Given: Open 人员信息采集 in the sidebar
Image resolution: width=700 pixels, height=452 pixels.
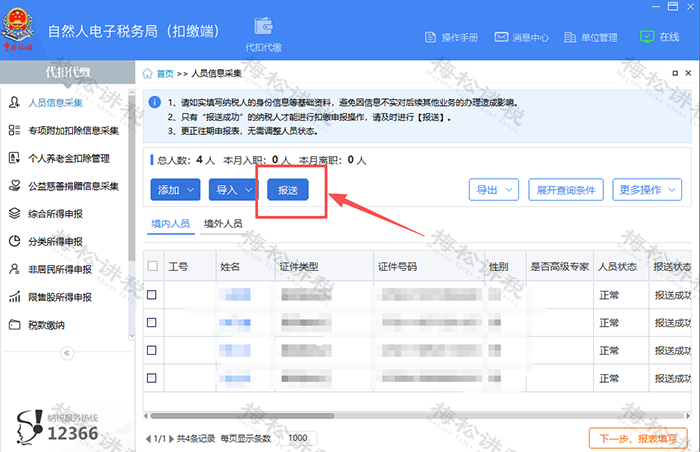Looking at the screenshot, I should [54, 102].
